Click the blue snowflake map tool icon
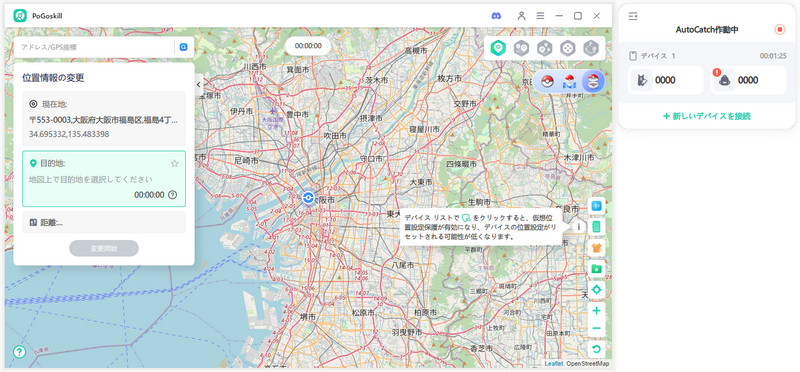 click(596, 206)
